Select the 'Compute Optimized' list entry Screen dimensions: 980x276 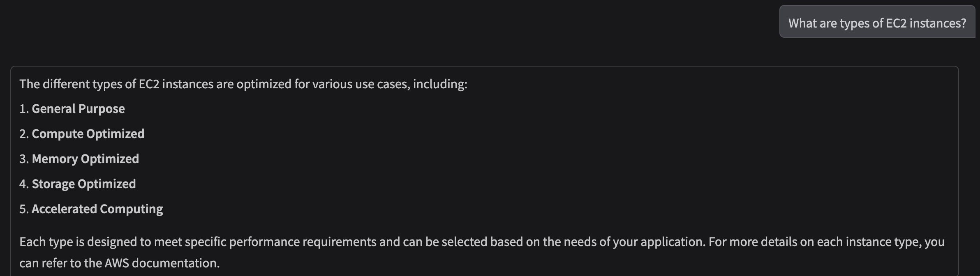[88, 134]
